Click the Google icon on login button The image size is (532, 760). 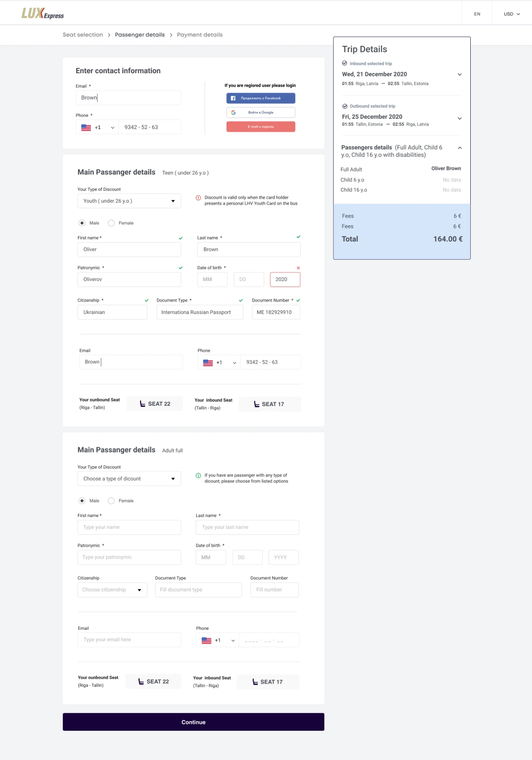point(233,112)
